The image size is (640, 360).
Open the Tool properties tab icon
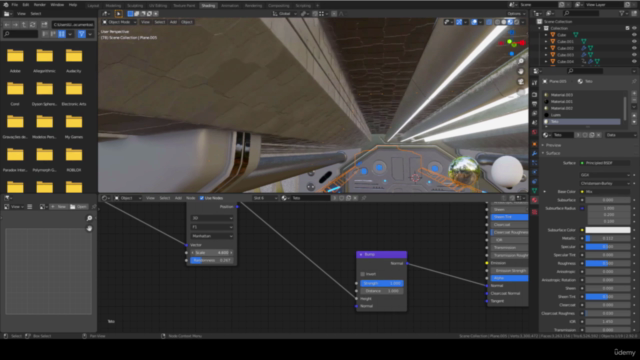point(534,83)
